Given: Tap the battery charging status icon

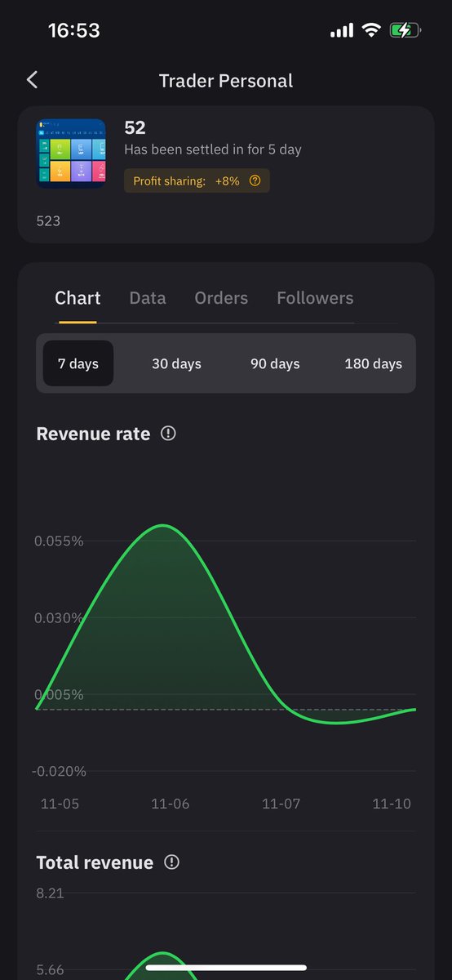Looking at the screenshot, I should tap(405, 31).
